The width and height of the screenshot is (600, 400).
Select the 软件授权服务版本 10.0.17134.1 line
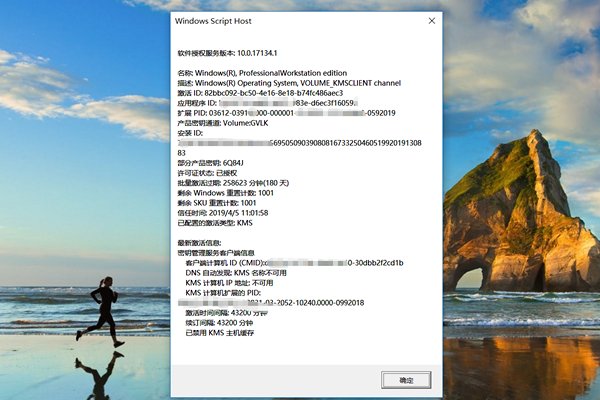coord(227,53)
